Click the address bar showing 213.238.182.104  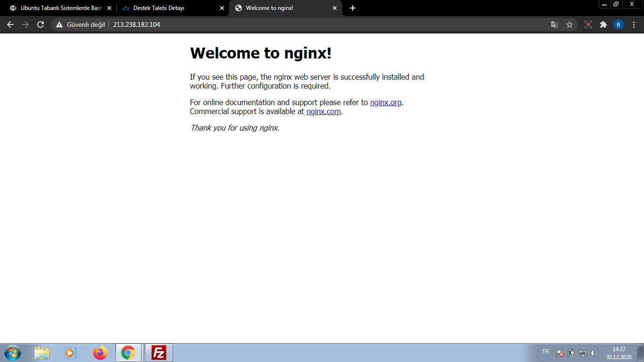[x=283, y=25]
